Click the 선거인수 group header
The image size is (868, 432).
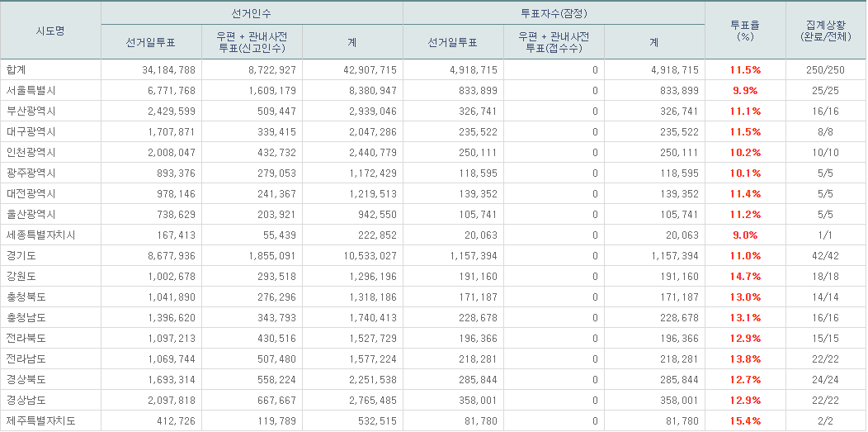pos(252,14)
